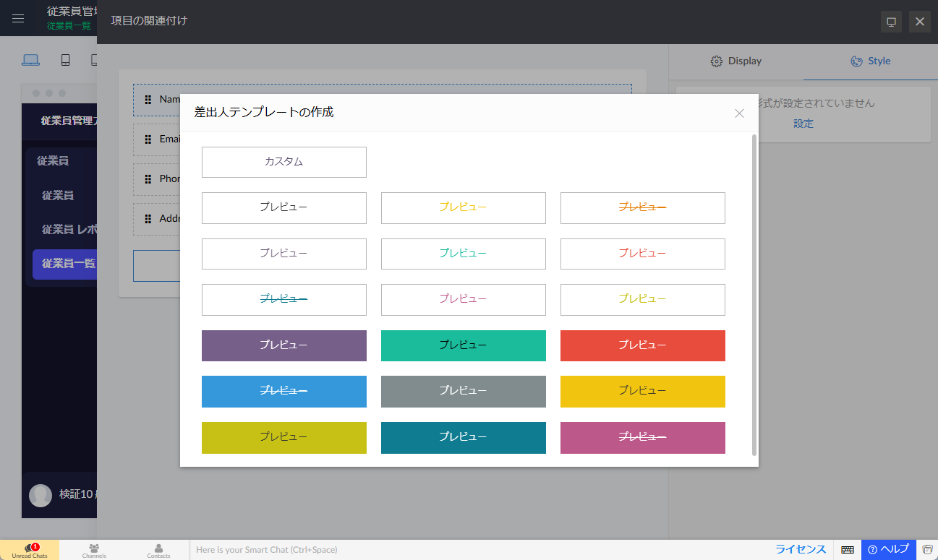Choose the カスタム template option
938x560 pixels.
pyautogui.click(x=283, y=162)
